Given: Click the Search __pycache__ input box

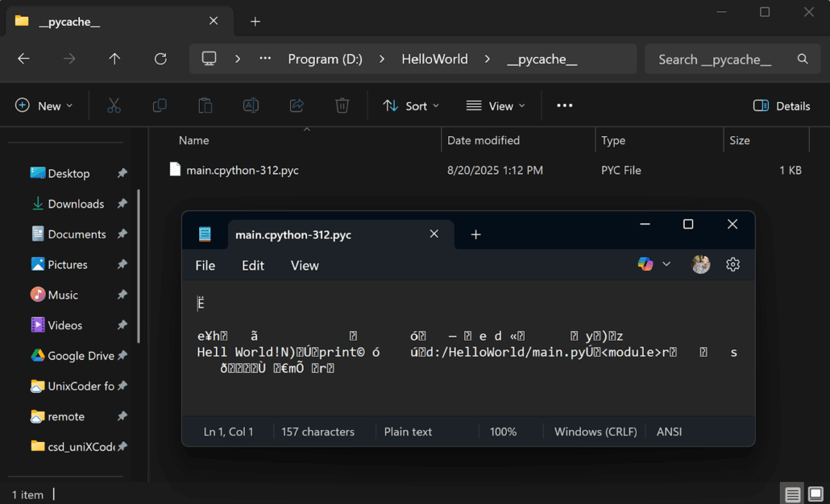Looking at the screenshot, I should click(x=721, y=59).
